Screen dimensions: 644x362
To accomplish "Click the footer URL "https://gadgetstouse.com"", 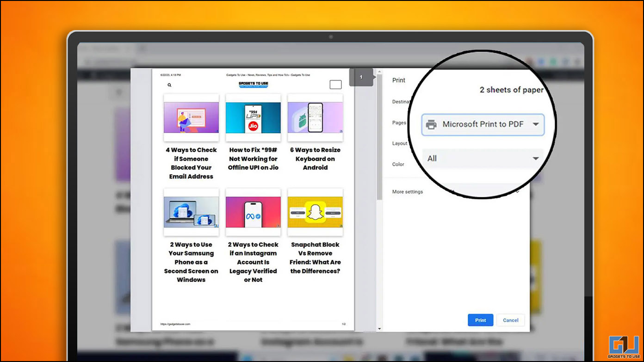I will pos(175,324).
